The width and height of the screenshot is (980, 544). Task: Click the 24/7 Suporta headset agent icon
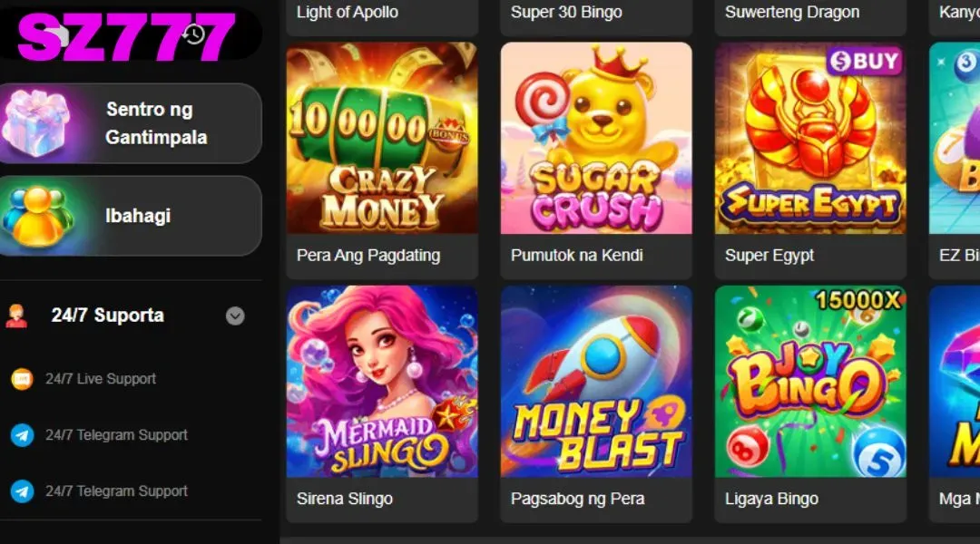pos(16,316)
